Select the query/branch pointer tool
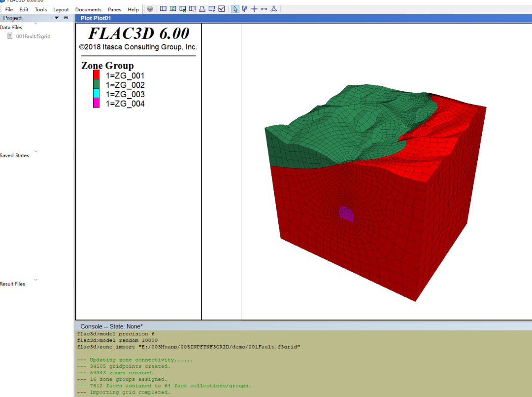The width and height of the screenshot is (532, 397). pos(245,9)
